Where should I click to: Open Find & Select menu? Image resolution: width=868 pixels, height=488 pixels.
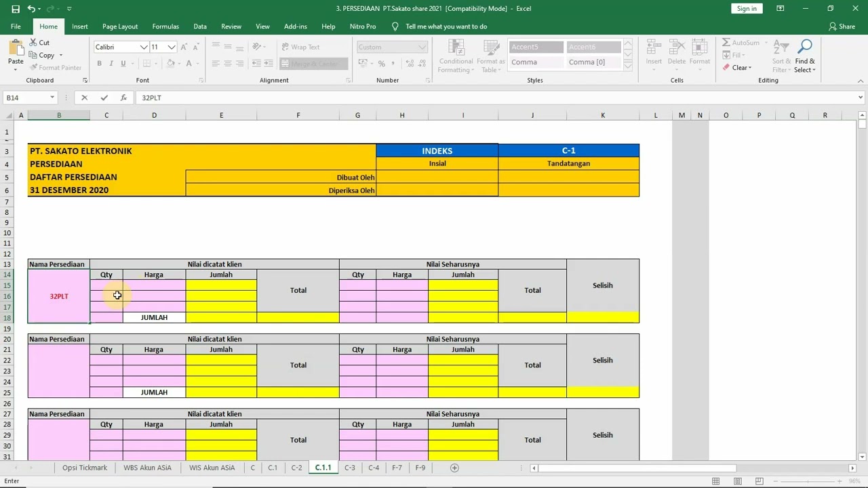pos(805,56)
